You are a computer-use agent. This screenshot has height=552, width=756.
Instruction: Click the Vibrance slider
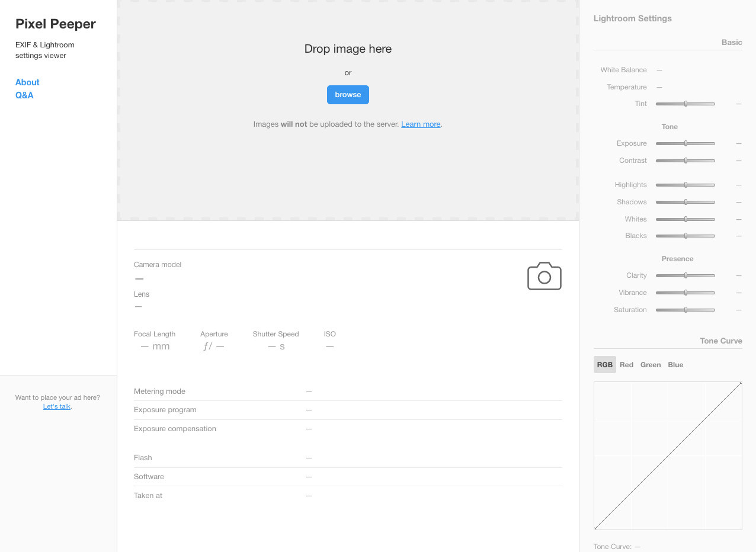(x=685, y=293)
